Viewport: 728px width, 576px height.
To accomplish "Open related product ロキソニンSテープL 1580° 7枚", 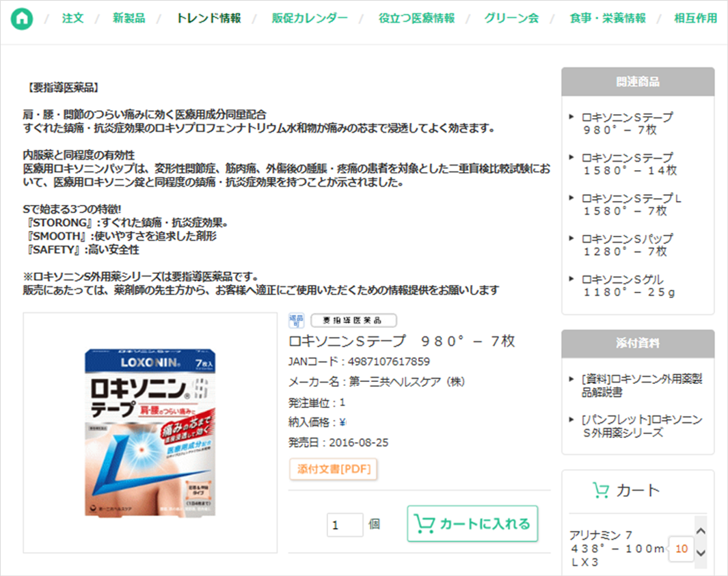I will point(632,205).
